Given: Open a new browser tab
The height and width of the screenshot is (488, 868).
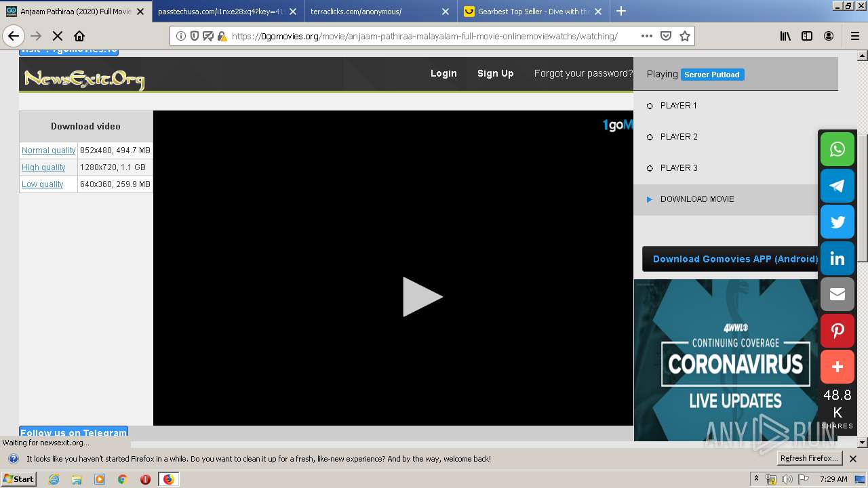Looking at the screenshot, I should (x=621, y=11).
